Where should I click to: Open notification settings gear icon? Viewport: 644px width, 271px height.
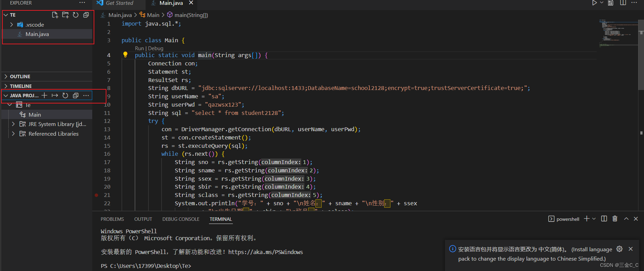click(x=619, y=249)
